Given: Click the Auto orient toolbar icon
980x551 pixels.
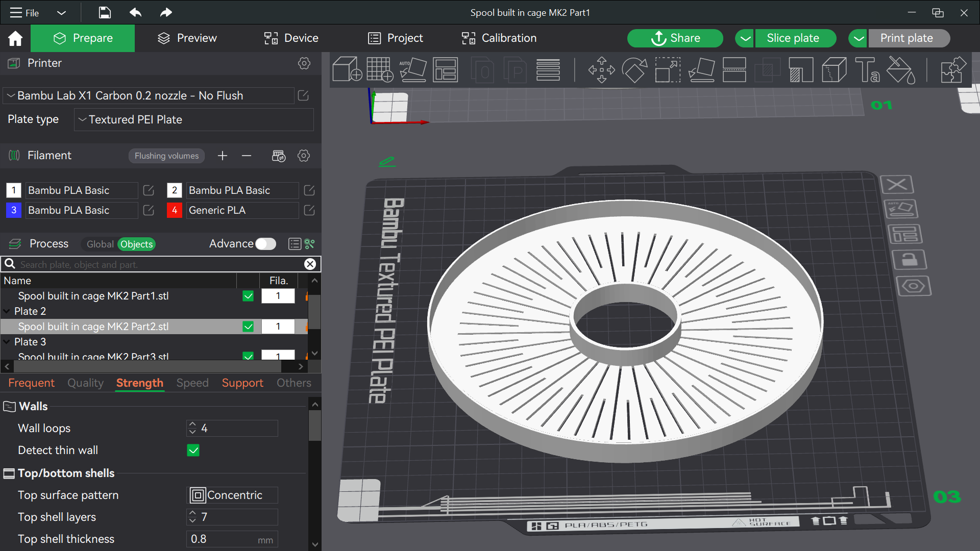Looking at the screenshot, I should point(412,69).
